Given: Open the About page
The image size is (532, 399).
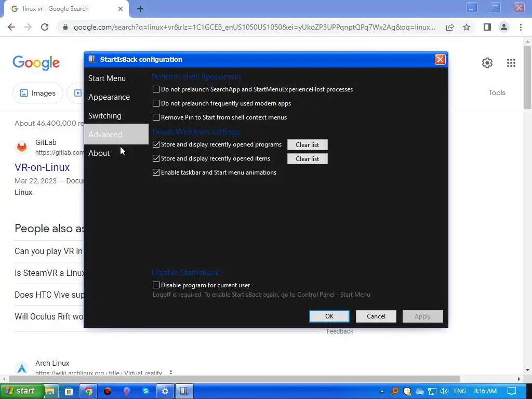Looking at the screenshot, I should (x=99, y=153).
